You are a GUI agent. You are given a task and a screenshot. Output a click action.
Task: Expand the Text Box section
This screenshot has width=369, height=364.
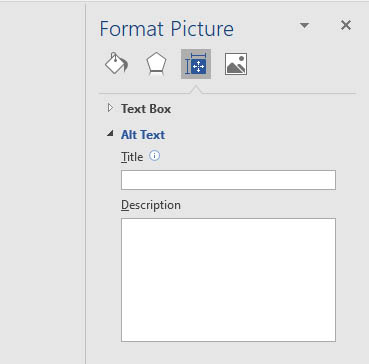(x=110, y=108)
